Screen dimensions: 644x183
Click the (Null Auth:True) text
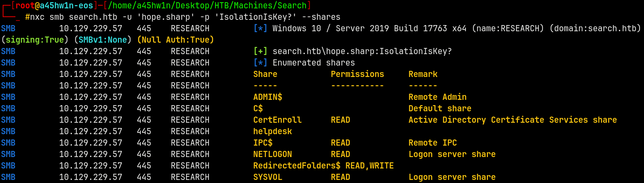[x=176, y=40]
